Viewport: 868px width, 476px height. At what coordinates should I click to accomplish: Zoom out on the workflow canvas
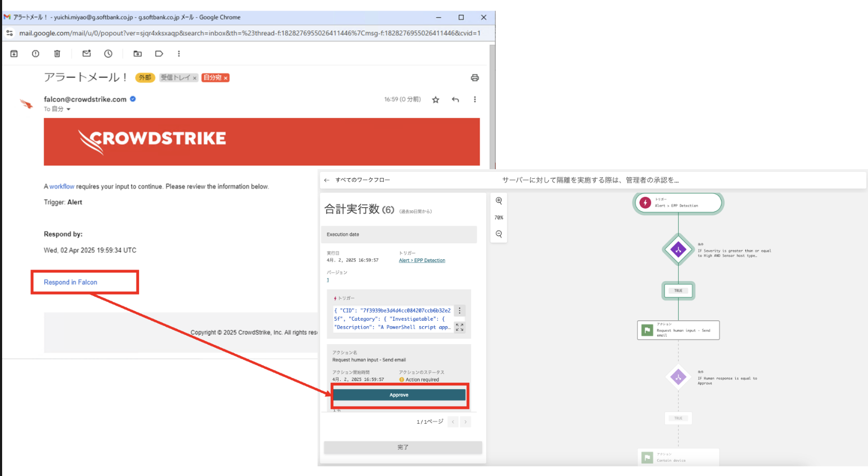pos(499,234)
